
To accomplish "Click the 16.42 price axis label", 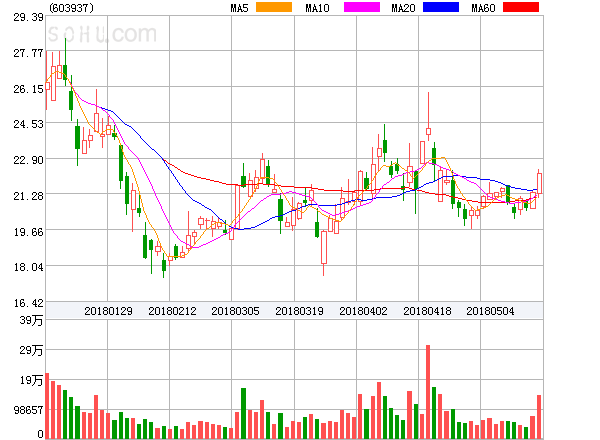I will pyautogui.click(x=28, y=303).
